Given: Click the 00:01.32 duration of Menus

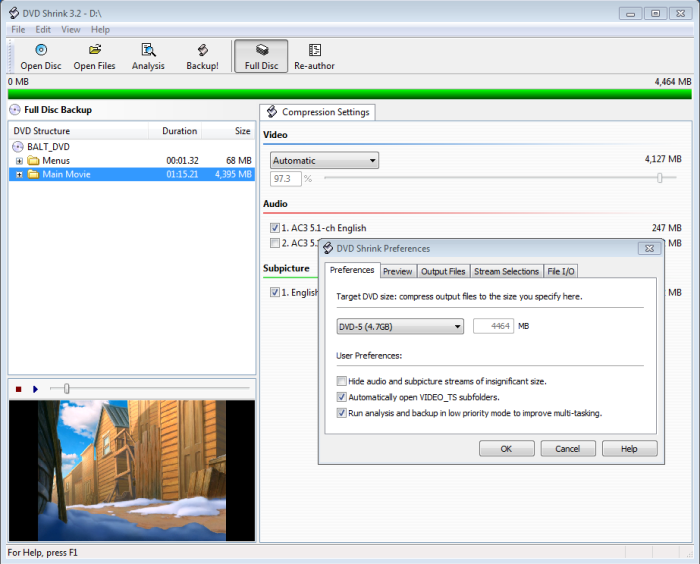Looking at the screenshot, I should pos(182,161).
